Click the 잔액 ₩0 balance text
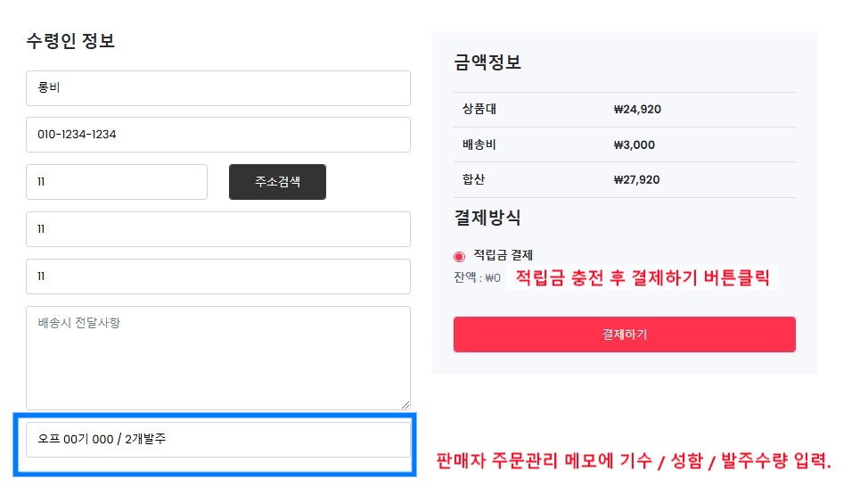868x504 pixels. pyautogui.click(x=477, y=277)
